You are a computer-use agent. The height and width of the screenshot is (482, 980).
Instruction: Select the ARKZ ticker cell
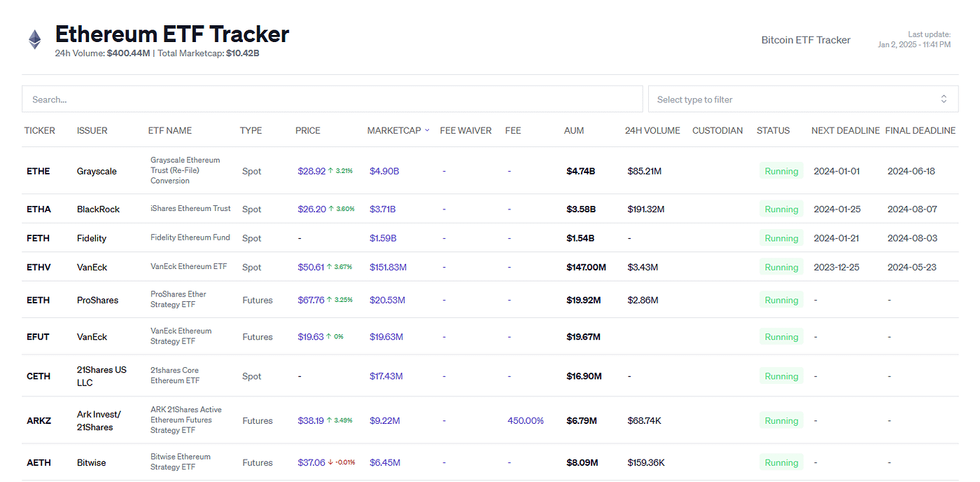pyautogui.click(x=38, y=421)
